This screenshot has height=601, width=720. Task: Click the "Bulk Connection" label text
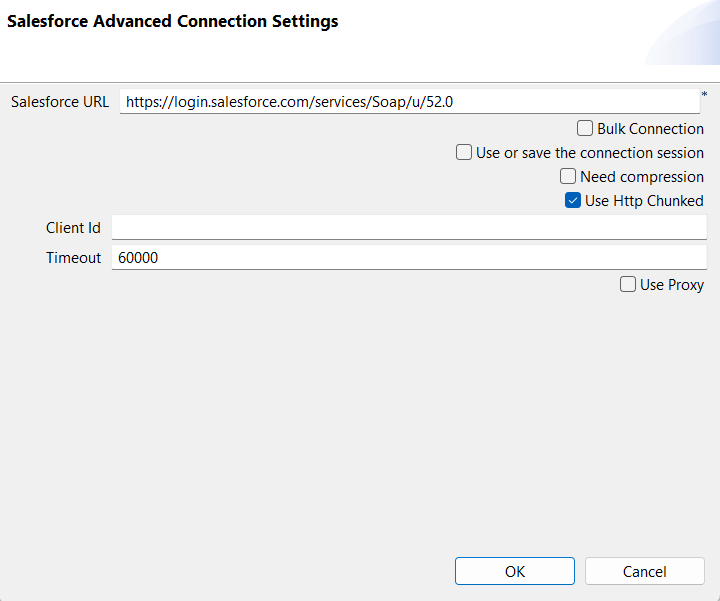(650, 129)
